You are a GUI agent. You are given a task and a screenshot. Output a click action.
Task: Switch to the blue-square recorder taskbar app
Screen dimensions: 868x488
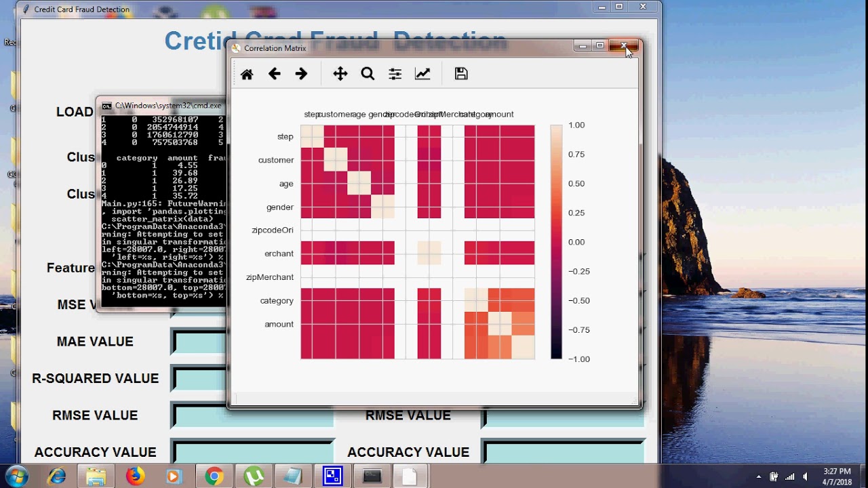[332, 476]
